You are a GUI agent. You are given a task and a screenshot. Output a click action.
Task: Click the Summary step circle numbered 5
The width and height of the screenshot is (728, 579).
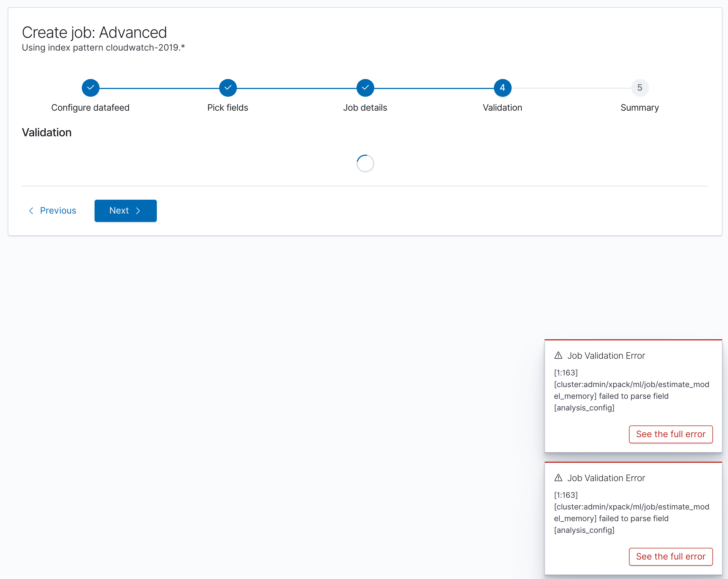tap(639, 87)
